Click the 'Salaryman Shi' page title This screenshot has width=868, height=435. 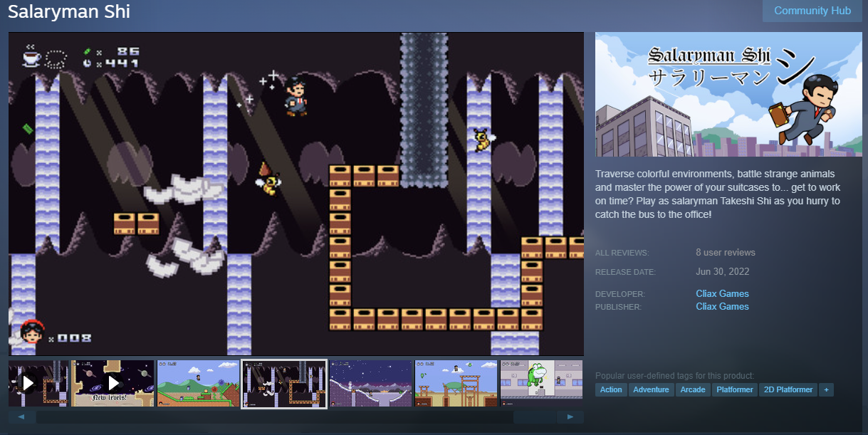pos(69,12)
